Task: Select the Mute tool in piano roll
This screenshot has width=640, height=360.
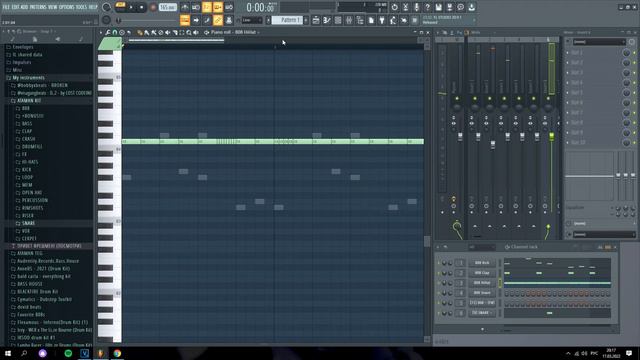Action: [x=168, y=32]
